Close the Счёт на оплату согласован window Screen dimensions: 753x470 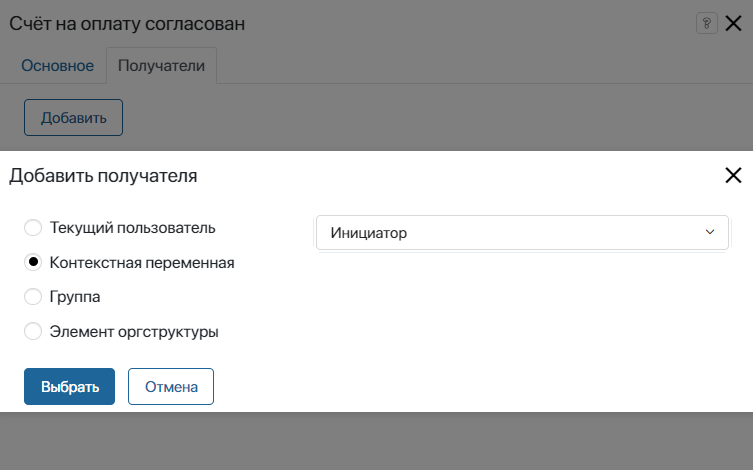(x=733, y=23)
